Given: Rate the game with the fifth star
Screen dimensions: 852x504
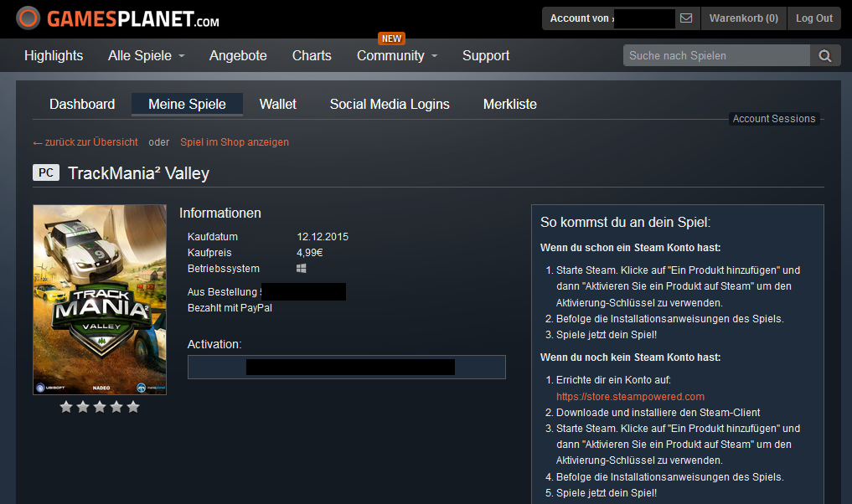Looking at the screenshot, I should 132,407.
